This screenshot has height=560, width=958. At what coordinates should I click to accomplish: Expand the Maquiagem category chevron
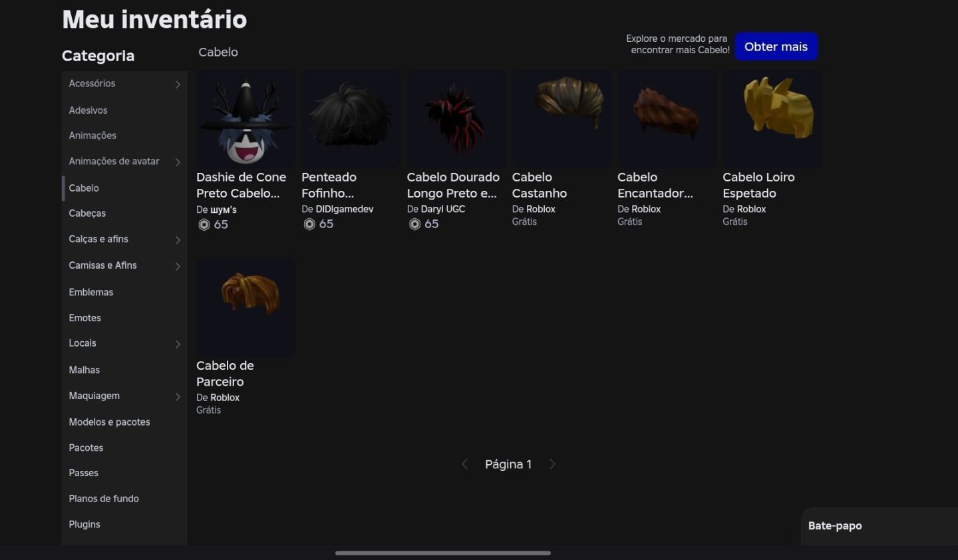(178, 396)
